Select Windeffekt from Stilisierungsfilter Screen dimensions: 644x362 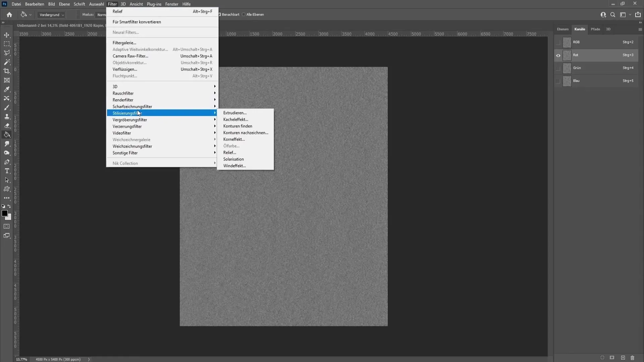point(234,165)
